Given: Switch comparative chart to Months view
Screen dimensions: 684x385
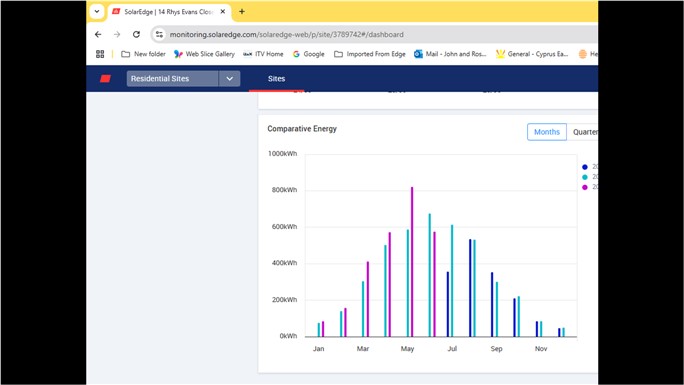Looking at the screenshot, I should pyautogui.click(x=547, y=132).
